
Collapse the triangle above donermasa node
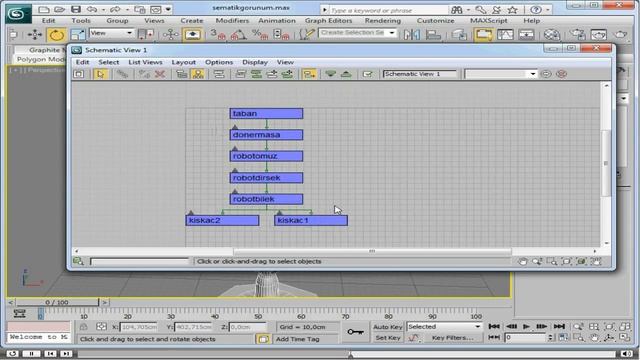click(235, 127)
